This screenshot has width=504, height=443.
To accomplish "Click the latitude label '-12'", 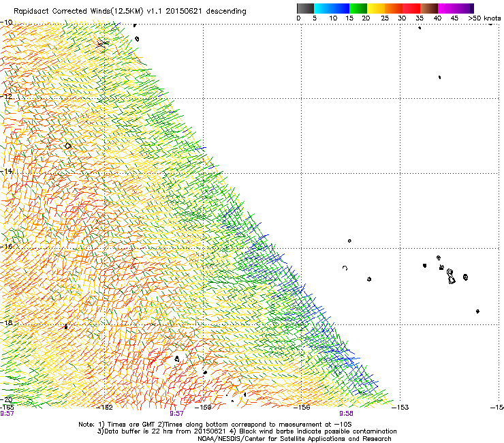I will (x=5, y=96).
